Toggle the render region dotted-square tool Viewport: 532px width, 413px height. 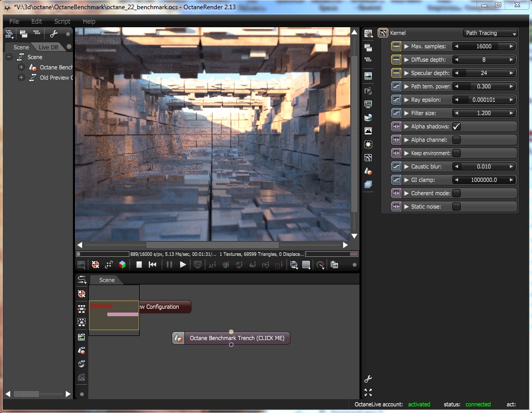[307, 265]
